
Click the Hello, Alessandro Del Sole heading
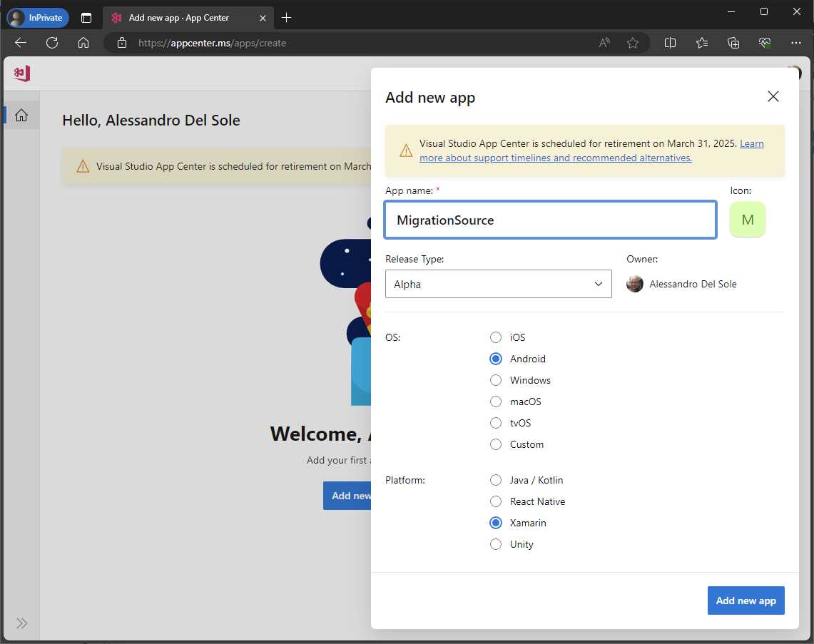coord(151,121)
